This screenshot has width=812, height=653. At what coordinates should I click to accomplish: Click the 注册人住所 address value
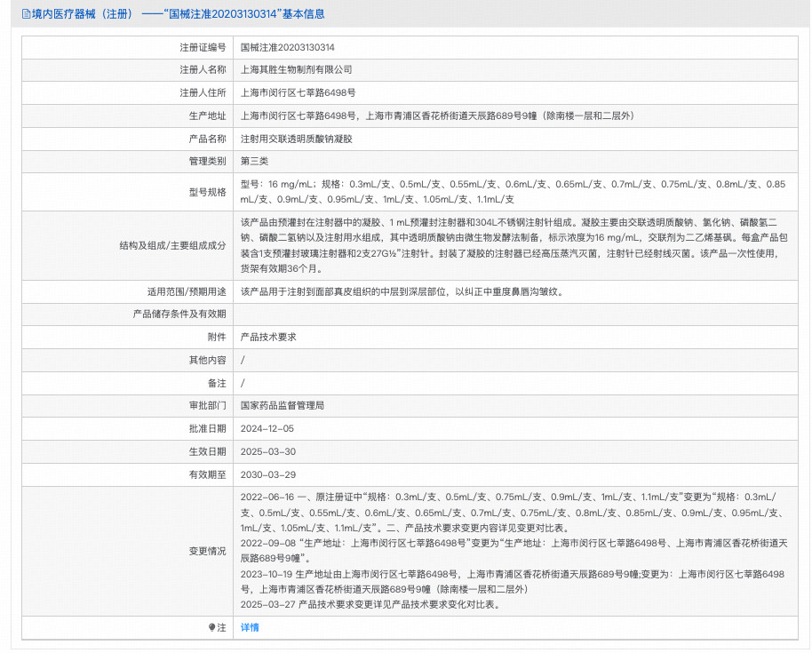pos(298,92)
